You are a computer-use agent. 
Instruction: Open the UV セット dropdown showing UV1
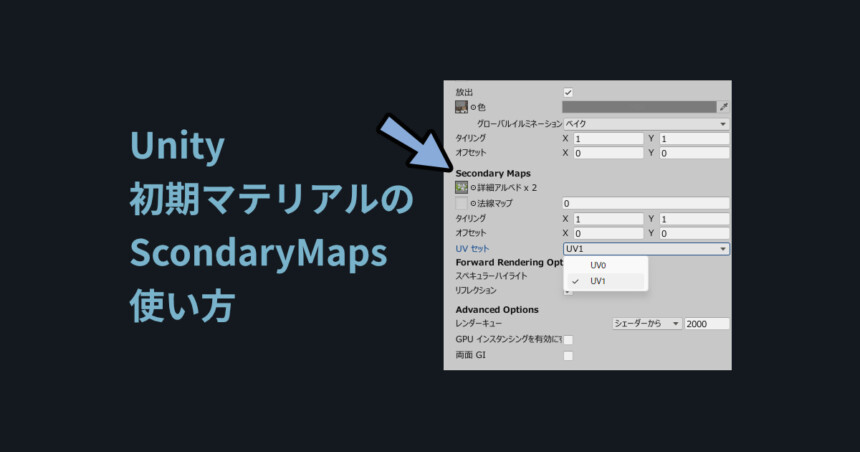point(646,249)
